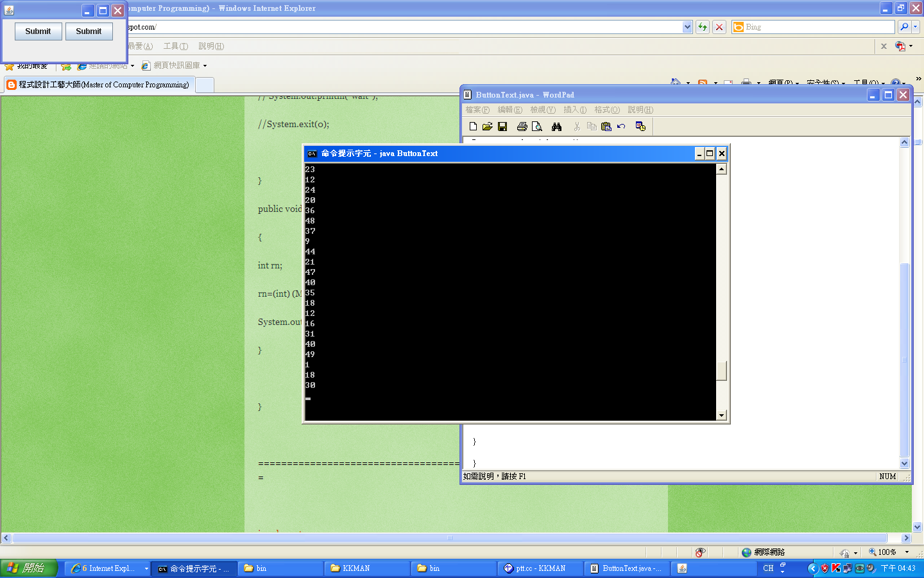Open Print Preview in WordPad
The image size is (924, 578).
[x=537, y=126]
